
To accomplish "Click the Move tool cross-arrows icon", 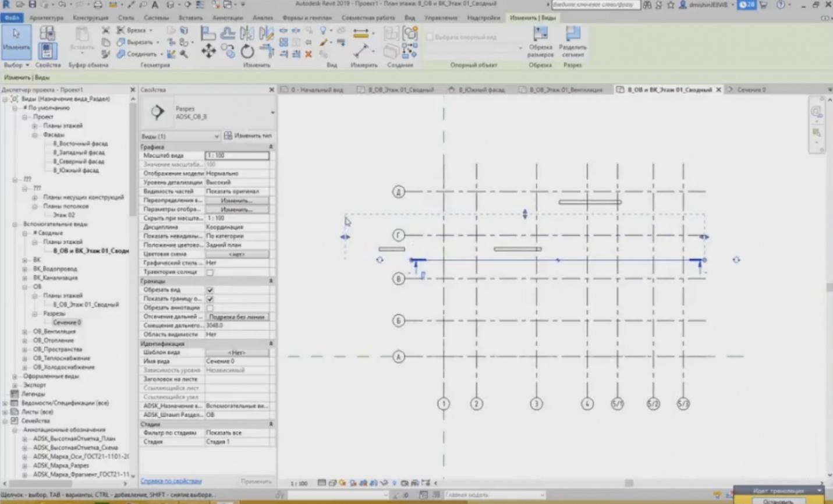I will pyautogui.click(x=208, y=52).
